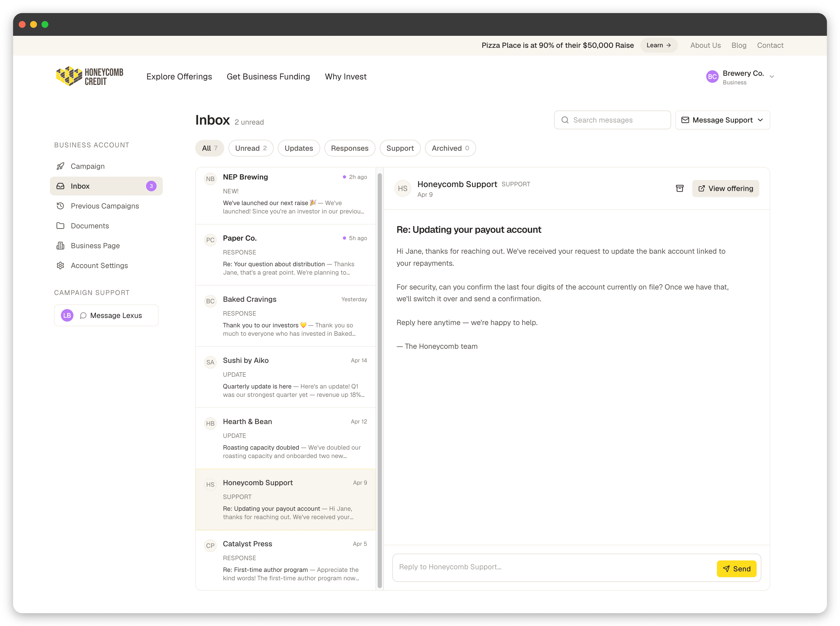Click the Honeycomb Credit logo
The height and width of the screenshot is (626, 840).
pyautogui.click(x=89, y=76)
